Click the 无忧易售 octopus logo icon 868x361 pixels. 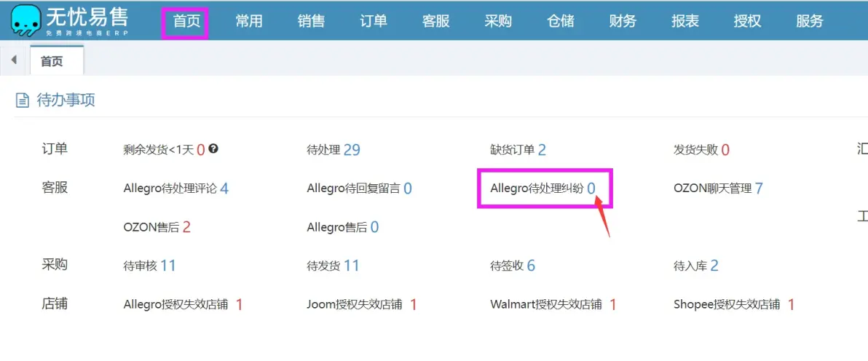point(26,20)
